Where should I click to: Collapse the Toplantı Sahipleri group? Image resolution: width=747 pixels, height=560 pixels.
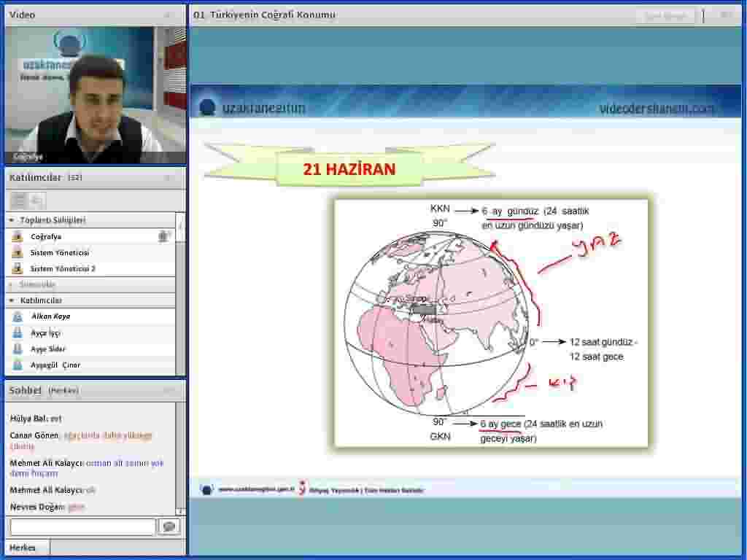[x=12, y=220]
